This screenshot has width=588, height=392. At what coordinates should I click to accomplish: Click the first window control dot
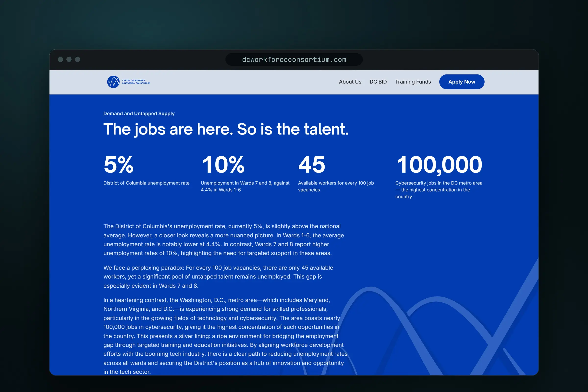(x=60, y=59)
